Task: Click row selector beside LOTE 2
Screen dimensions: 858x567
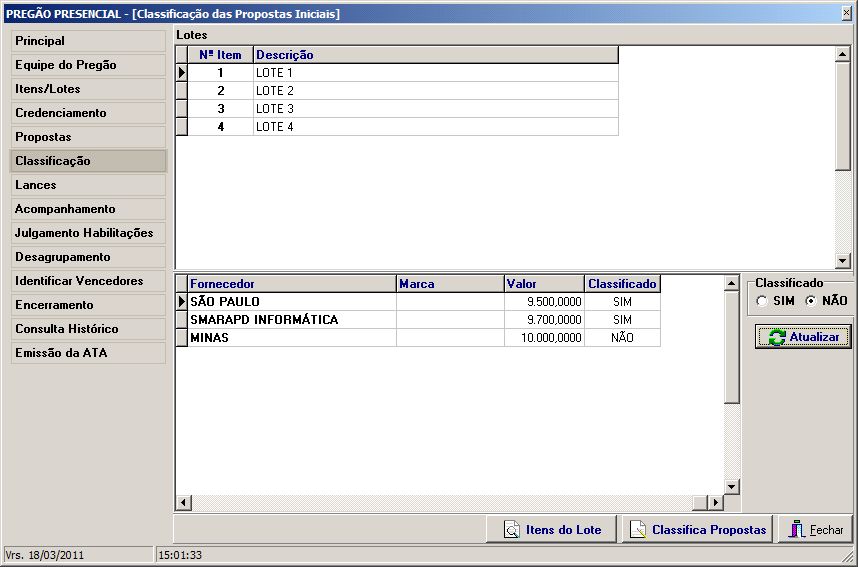Action: pyautogui.click(x=182, y=91)
